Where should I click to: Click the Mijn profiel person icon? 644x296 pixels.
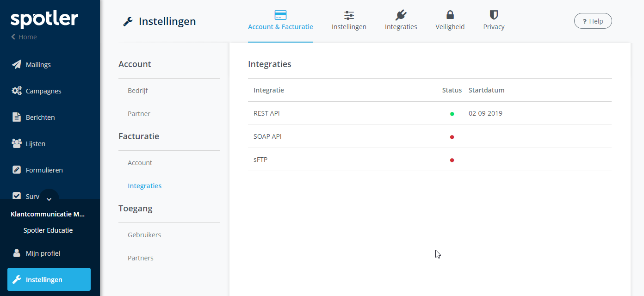[17, 253]
